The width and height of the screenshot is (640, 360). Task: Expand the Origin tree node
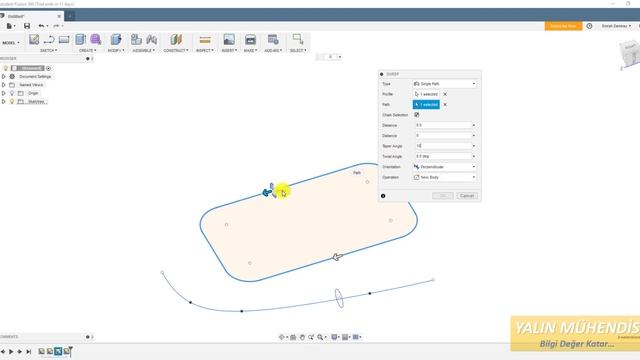pyautogui.click(x=4, y=93)
